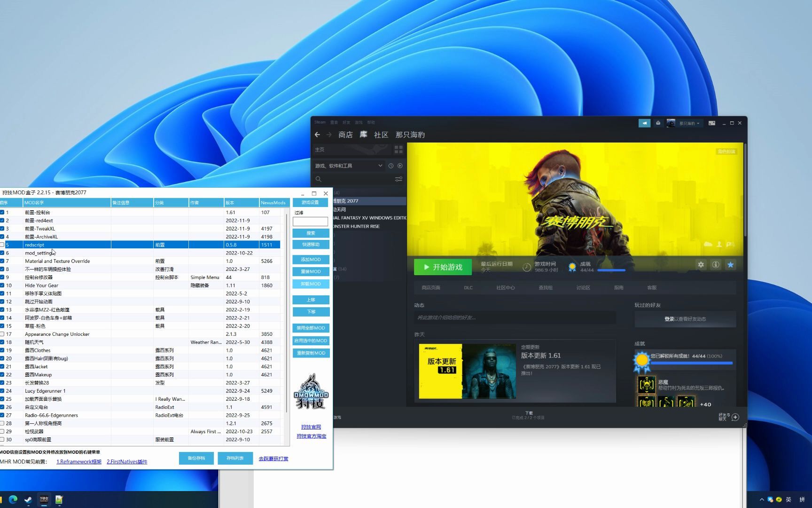Click the recent activity clock sort icon

(390, 166)
